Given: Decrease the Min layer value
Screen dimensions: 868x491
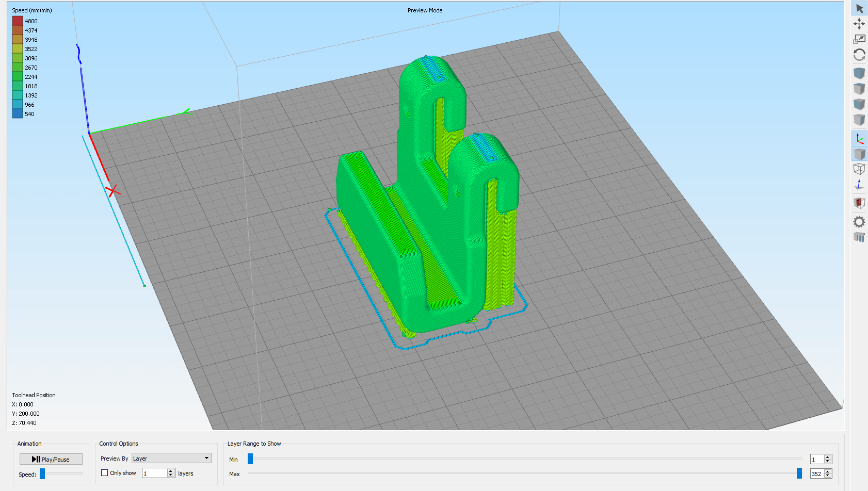Looking at the screenshot, I should tap(828, 462).
